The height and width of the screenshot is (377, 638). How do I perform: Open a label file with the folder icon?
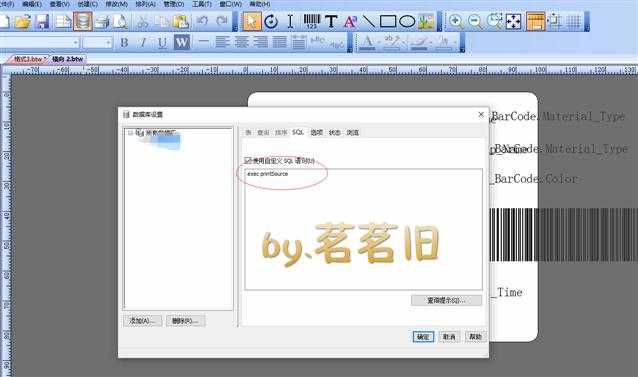click(x=22, y=21)
